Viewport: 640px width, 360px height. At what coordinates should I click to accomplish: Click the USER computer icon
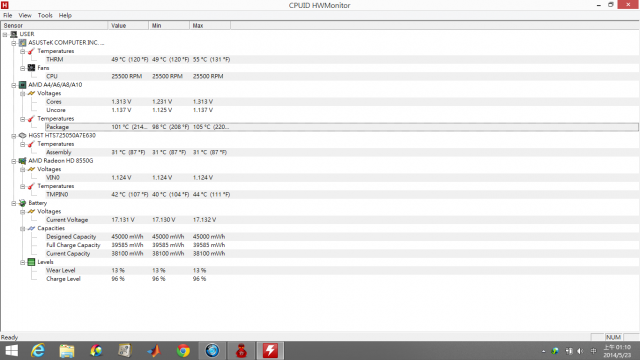click(x=14, y=34)
